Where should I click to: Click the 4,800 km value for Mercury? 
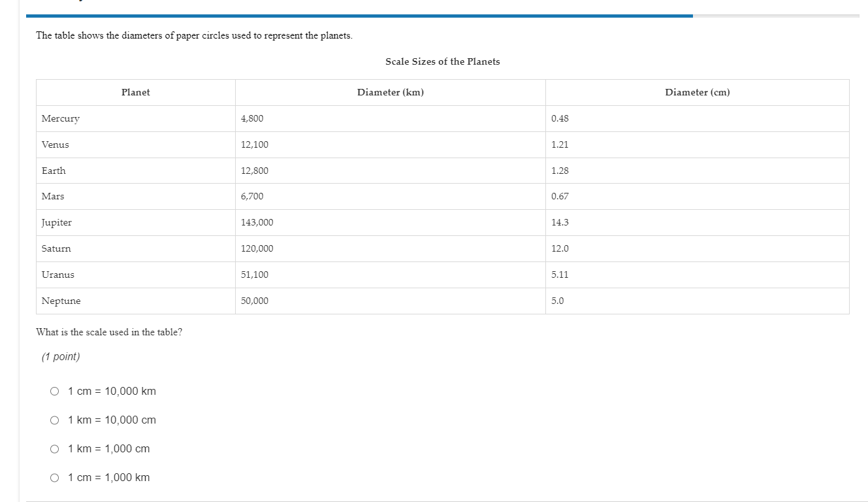coord(252,118)
